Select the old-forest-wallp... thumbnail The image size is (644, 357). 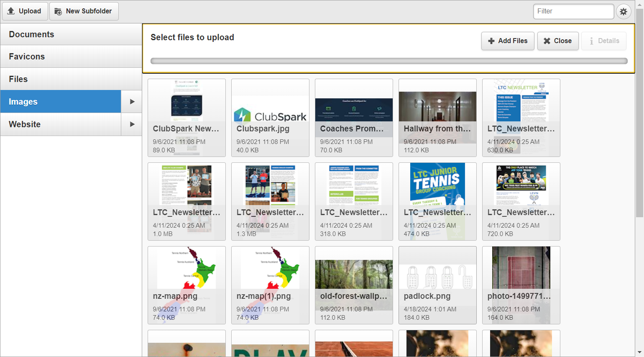tap(354, 285)
